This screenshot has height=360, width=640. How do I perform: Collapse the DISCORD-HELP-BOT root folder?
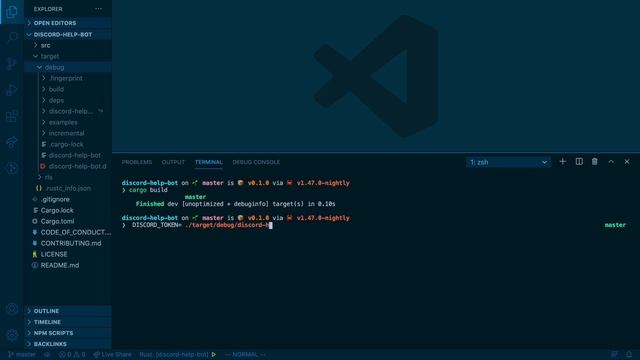(68, 35)
